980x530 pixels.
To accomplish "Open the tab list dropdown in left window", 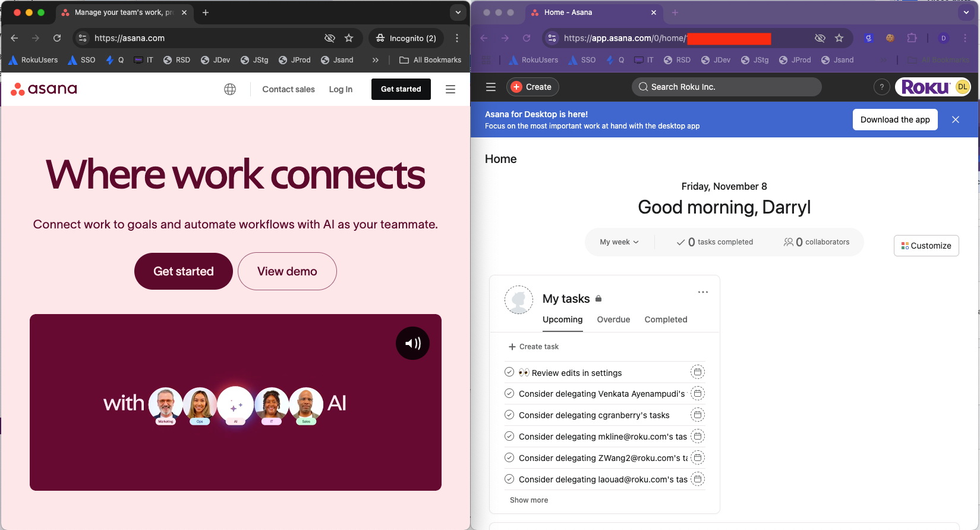I will tap(458, 12).
